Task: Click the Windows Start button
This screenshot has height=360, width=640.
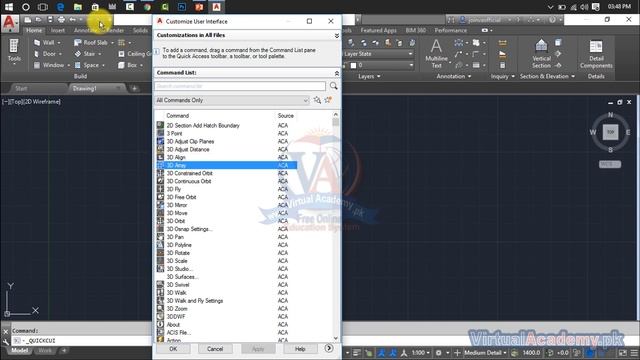Action: 9,7
